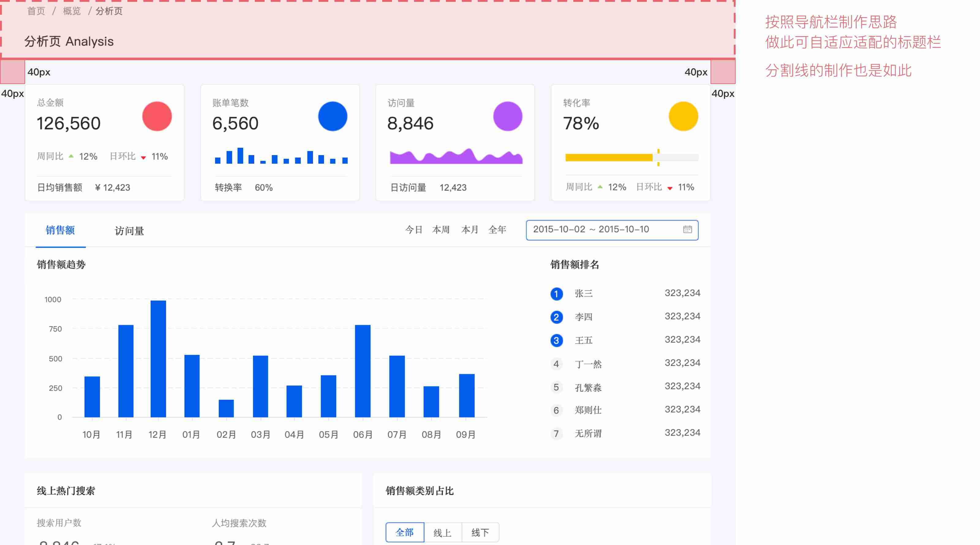Open the calendar icon in date range

[687, 229]
